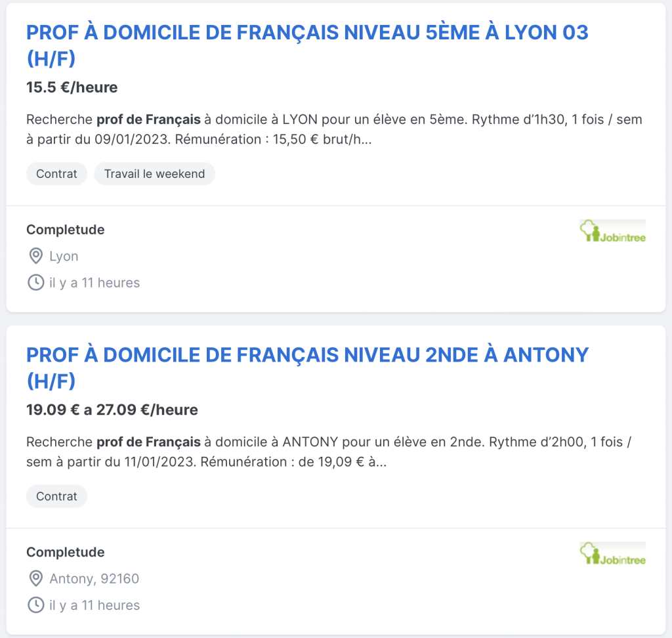Click 'il y a 11 heures' on Lyon listing
Viewport: 672px width, 638px height.
pyautogui.click(x=94, y=283)
